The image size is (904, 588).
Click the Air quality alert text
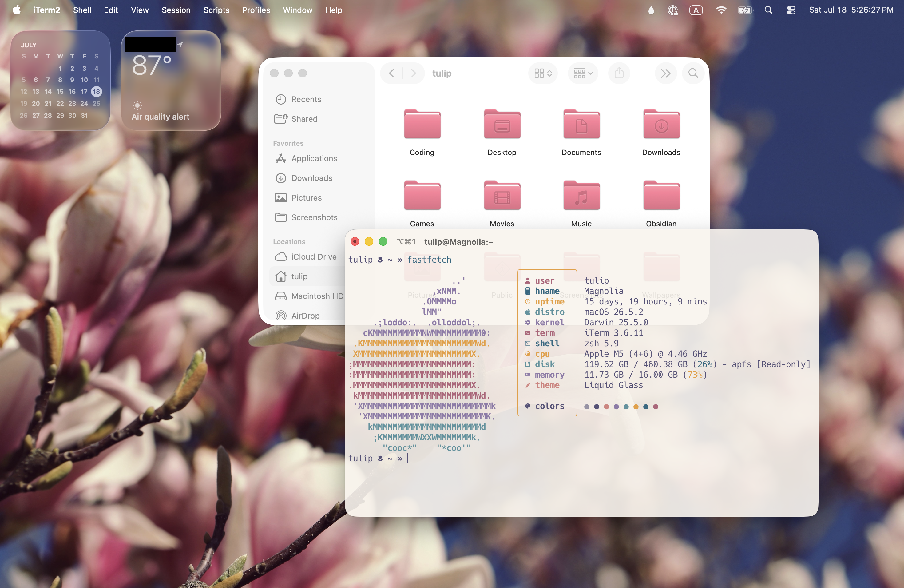[x=160, y=117]
